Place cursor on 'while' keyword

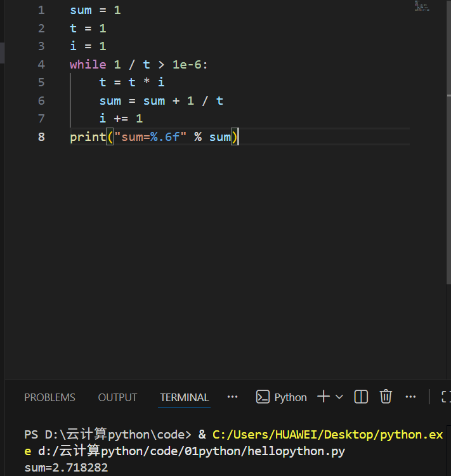click(x=88, y=64)
